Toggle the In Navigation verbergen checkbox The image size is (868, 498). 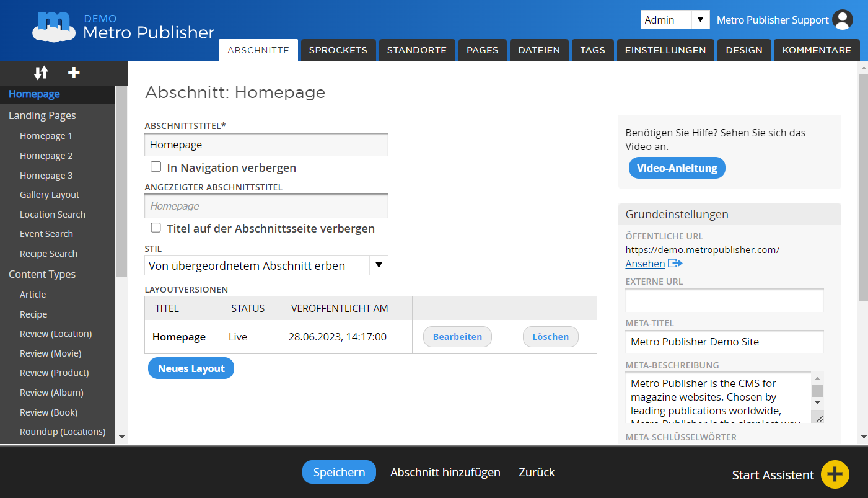click(156, 167)
